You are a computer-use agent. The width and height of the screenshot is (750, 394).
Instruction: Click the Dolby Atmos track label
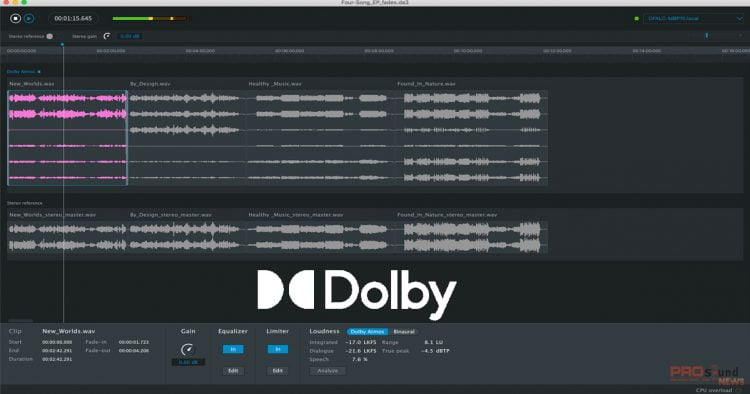pos(21,72)
